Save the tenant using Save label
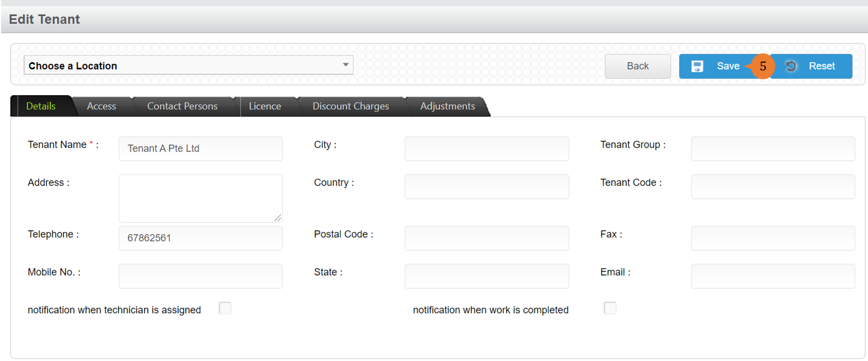This screenshot has height=361, width=868. click(x=728, y=66)
